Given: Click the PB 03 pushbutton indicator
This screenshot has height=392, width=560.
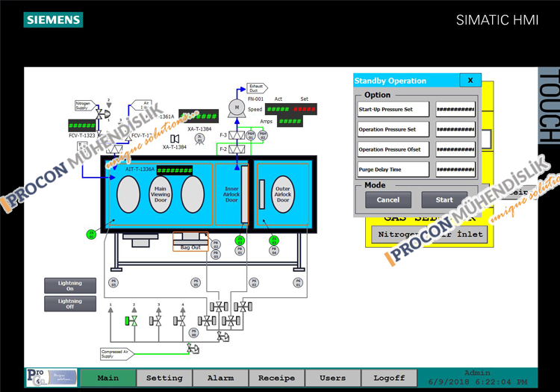Looking at the screenshot, I should pyautogui.click(x=216, y=255).
